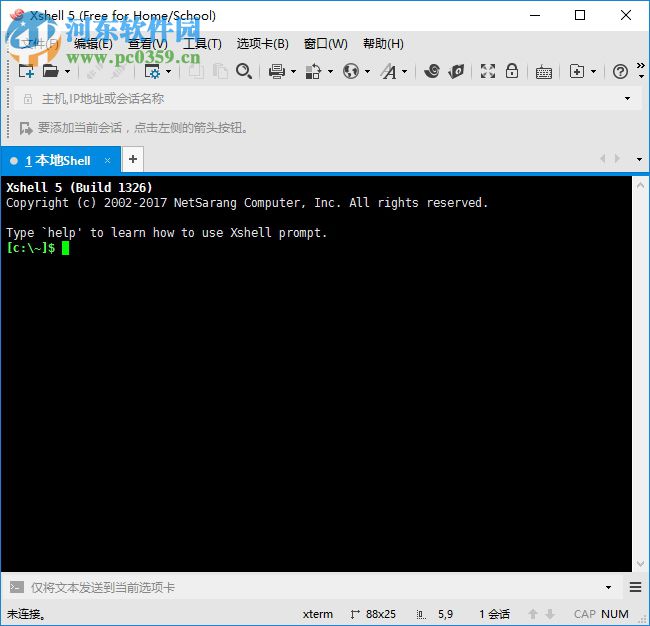Image resolution: width=650 pixels, height=626 pixels.
Task: Click the upload arrow in status bar
Action: pos(533,614)
